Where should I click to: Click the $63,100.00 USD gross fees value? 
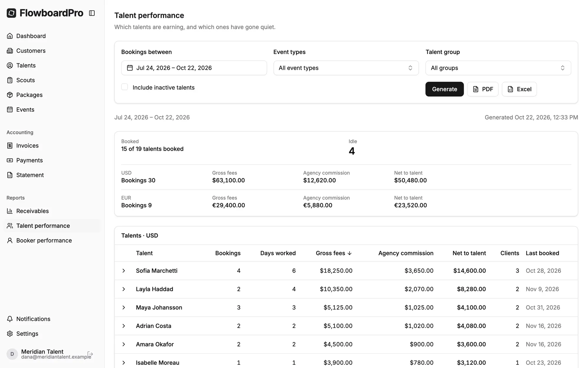click(x=228, y=180)
